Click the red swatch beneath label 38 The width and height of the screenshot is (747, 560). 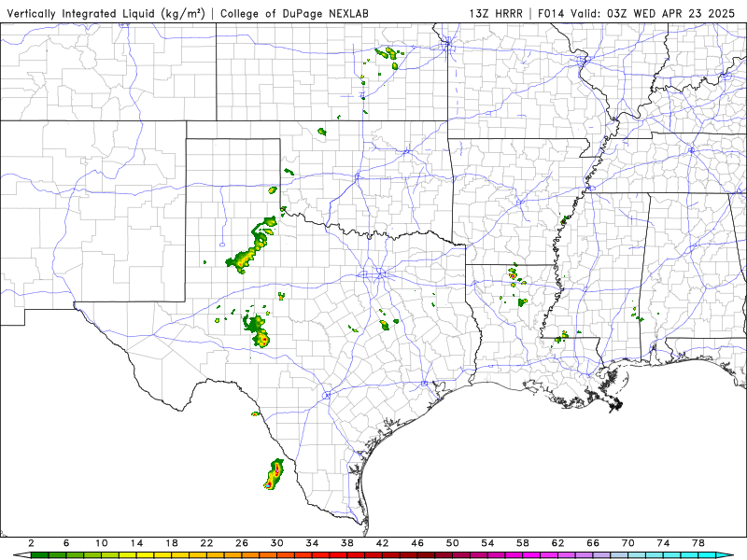[x=356, y=555]
